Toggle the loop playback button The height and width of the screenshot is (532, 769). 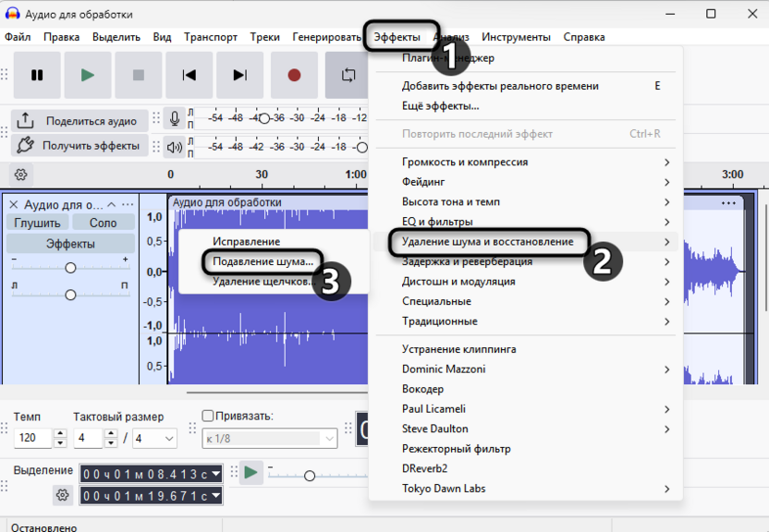[348, 75]
